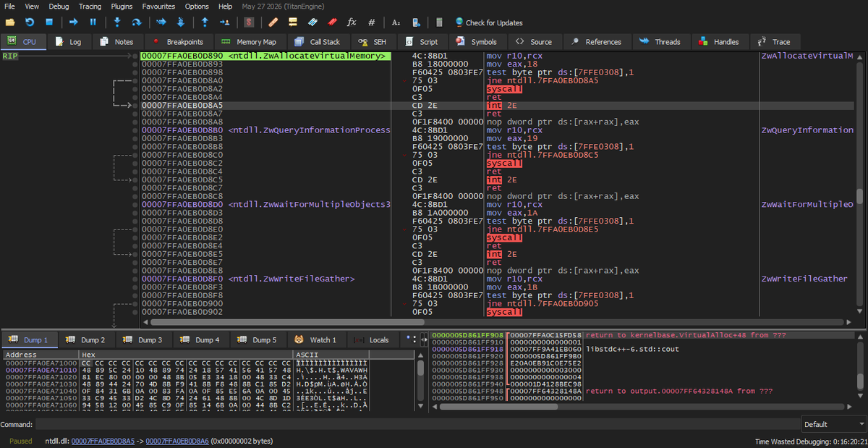Run to user code icon
The width and height of the screenshot is (868, 448).
click(x=224, y=22)
